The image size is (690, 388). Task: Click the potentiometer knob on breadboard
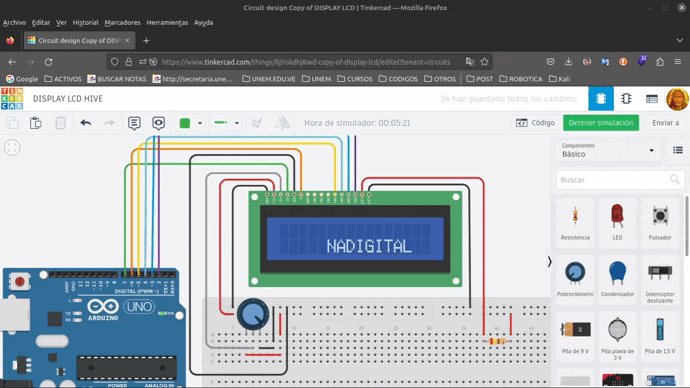(253, 314)
